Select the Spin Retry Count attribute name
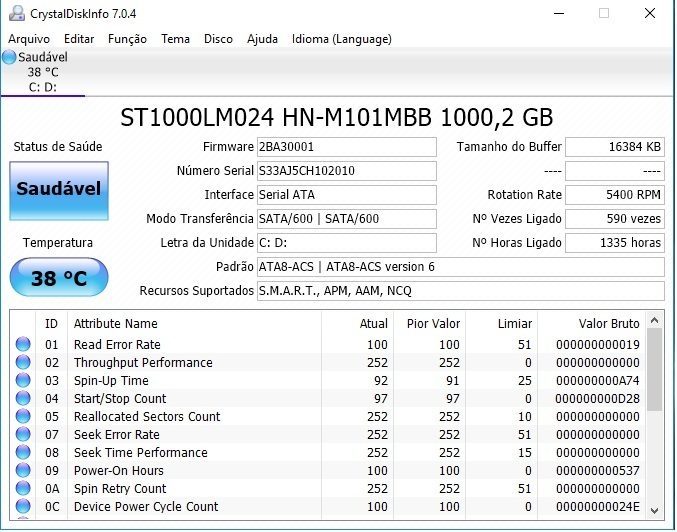677x532 pixels. (120, 489)
